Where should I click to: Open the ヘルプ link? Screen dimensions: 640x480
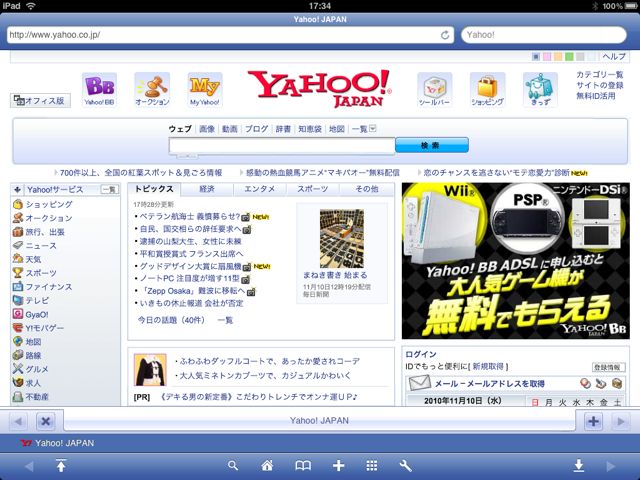[x=614, y=57]
